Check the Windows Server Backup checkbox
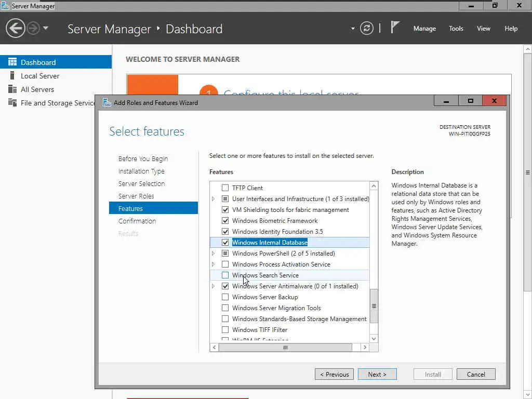This screenshot has height=399, width=532. coord(225,297)
